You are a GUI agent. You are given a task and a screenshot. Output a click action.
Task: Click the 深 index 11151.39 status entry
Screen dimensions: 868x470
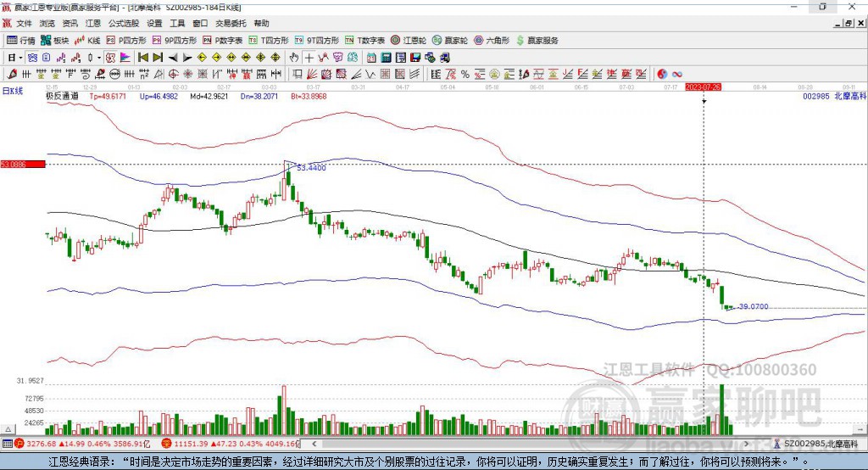pos(231,444)
